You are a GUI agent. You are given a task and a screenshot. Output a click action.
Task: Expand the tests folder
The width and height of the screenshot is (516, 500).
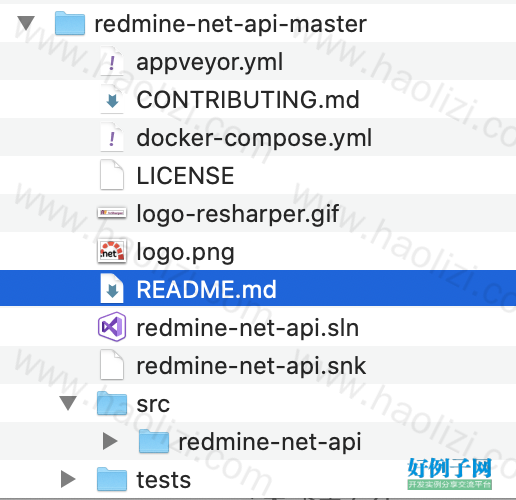tap(68, 479)
